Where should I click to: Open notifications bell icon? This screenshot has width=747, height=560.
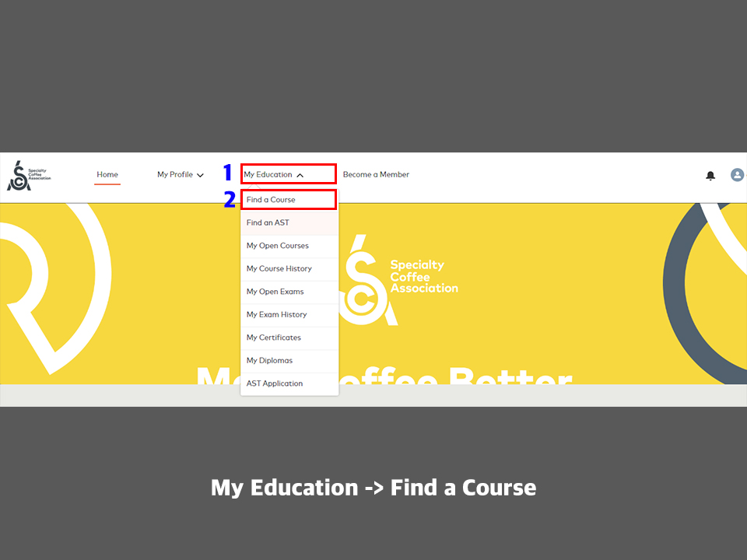point(710,176)
